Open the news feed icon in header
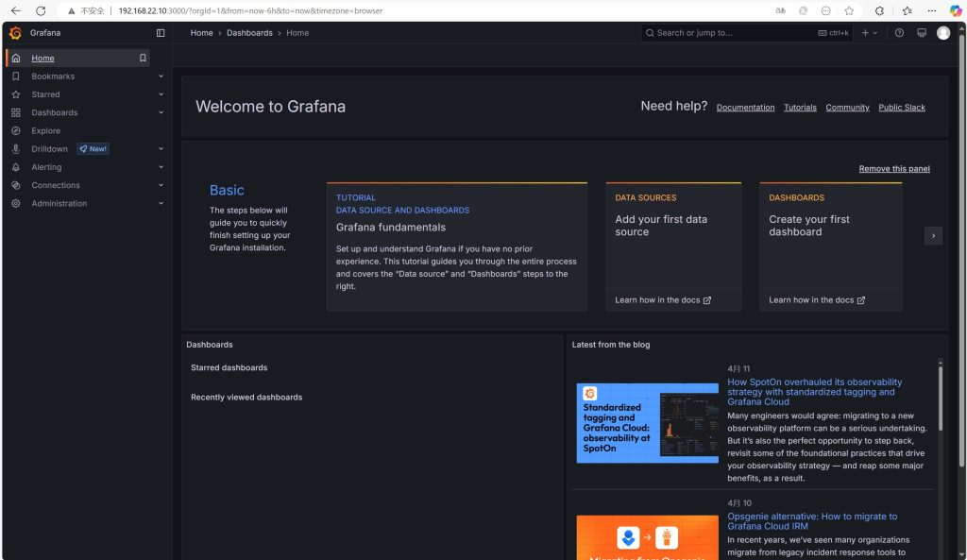The width and height of the screenshot is (967, 560). 922,33
